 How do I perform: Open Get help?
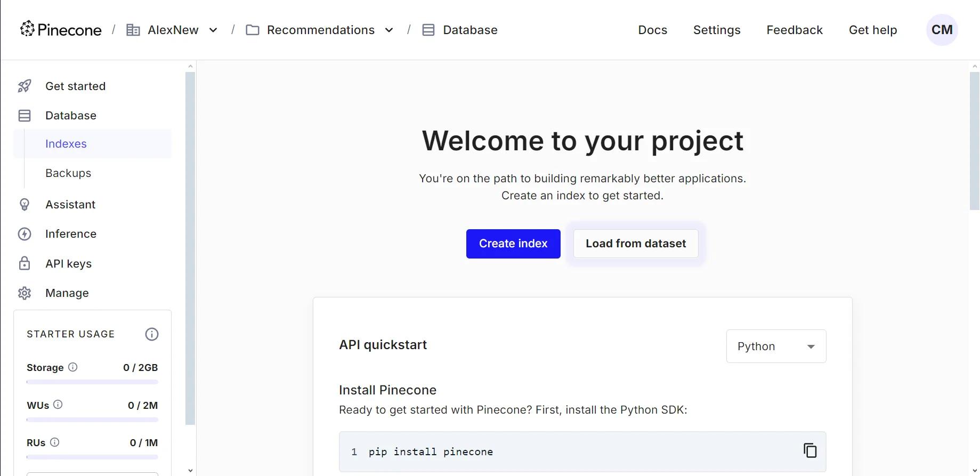pyautogui.click(x=873, y=30)
